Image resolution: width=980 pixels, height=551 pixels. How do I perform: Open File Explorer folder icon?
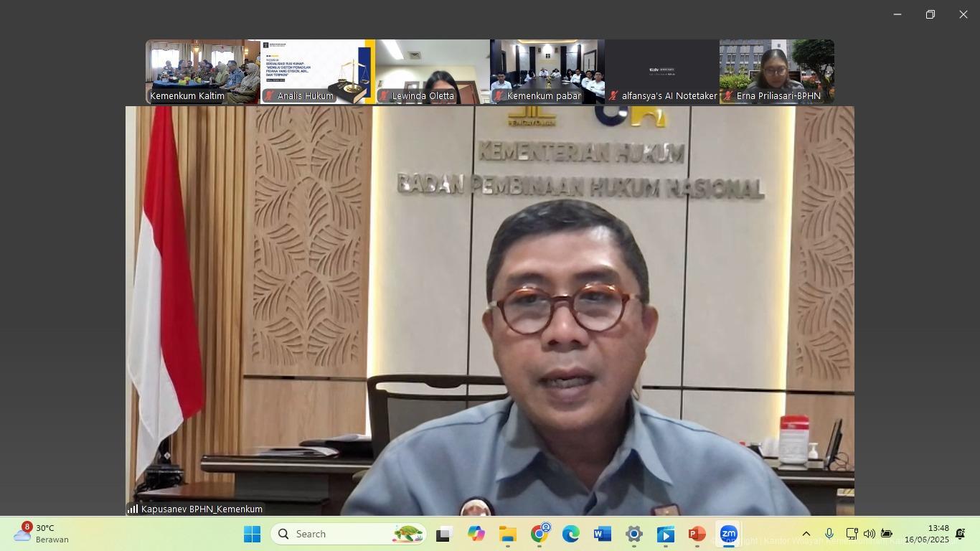(508, 534)
